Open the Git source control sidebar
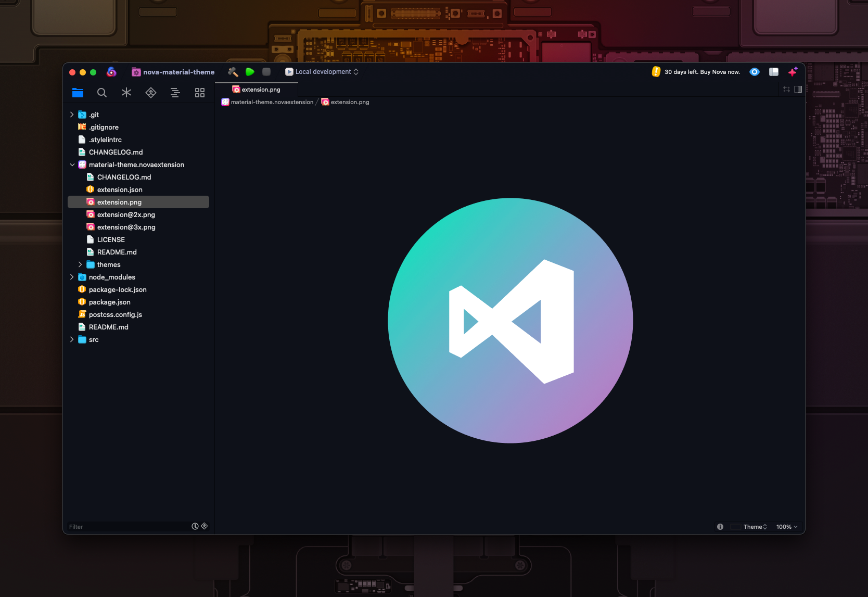This screenshot has width=868, height=597. click(x=151, y=93)
